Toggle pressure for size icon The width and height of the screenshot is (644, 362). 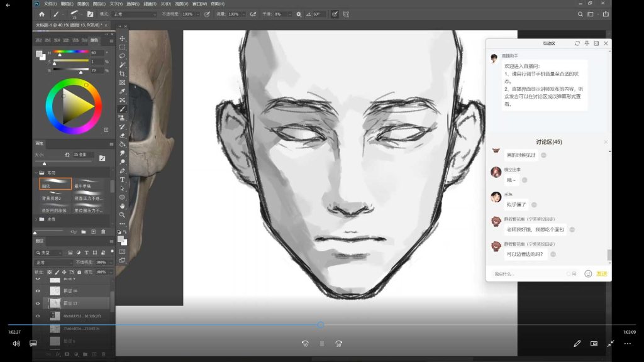tap(335, 14)
